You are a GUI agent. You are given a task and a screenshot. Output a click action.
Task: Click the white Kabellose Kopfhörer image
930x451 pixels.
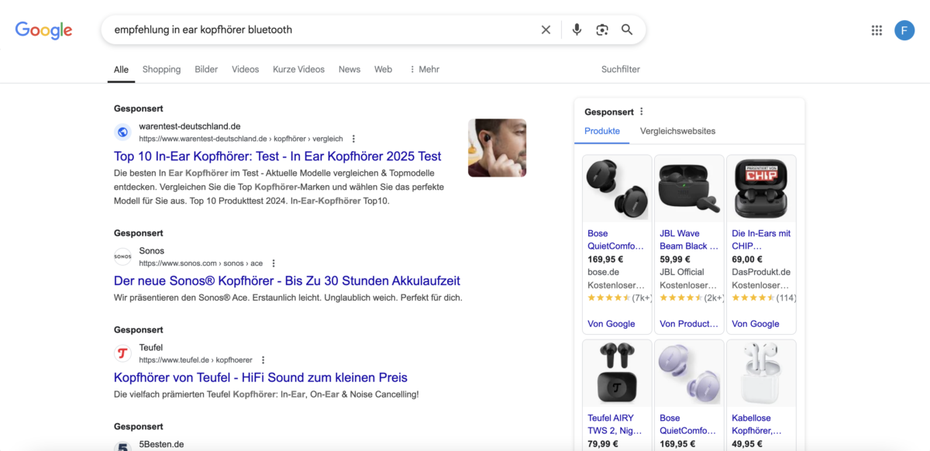click(761, 374)
